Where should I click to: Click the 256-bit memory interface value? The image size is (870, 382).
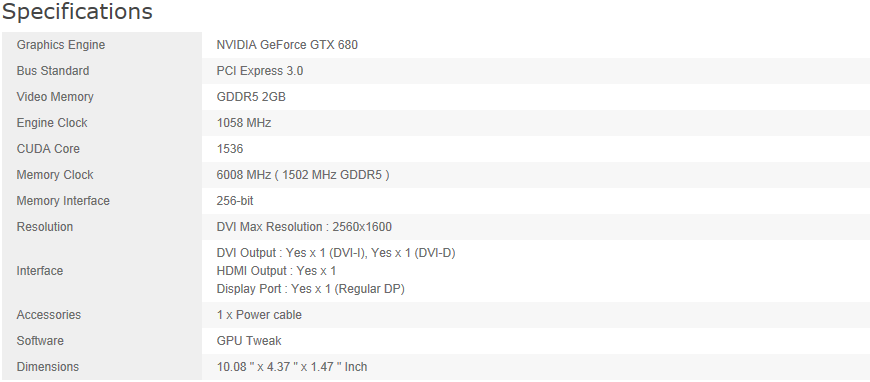(x=235, y=201)
